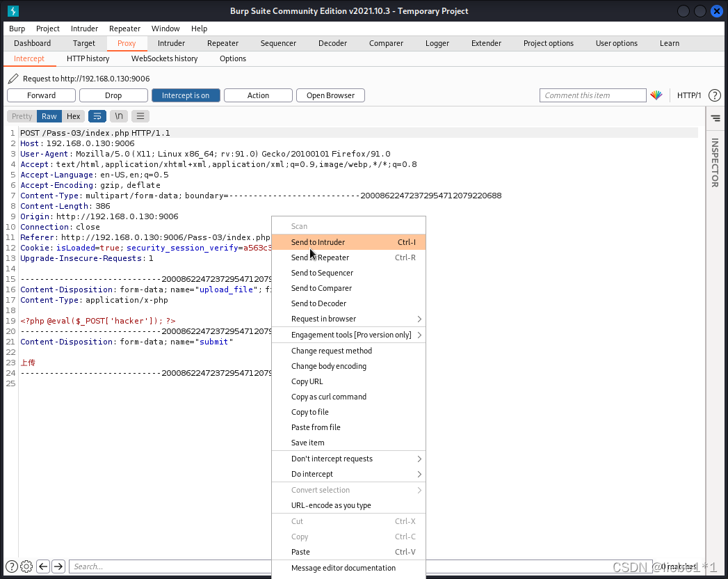Image resolution: width=728 pixels, height=579 pixels.
Task: Click the Drop button
Action: [x=113, y=95]
